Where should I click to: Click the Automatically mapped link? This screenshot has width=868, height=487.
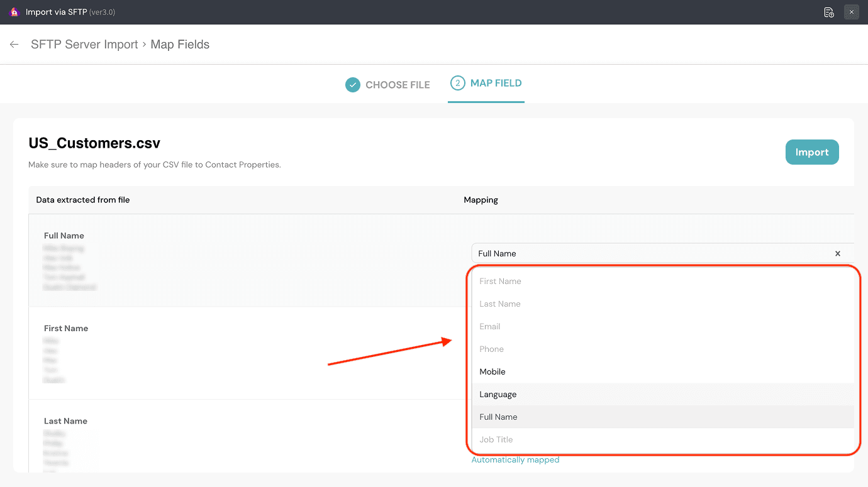pos(515,460)
